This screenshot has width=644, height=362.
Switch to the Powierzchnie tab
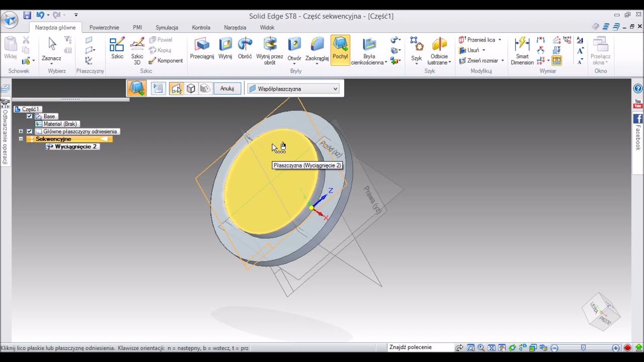pos(104,28)
